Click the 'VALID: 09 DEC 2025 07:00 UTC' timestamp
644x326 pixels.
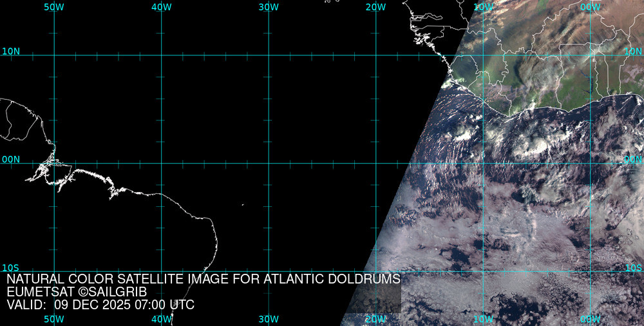[x=100, y=305]
